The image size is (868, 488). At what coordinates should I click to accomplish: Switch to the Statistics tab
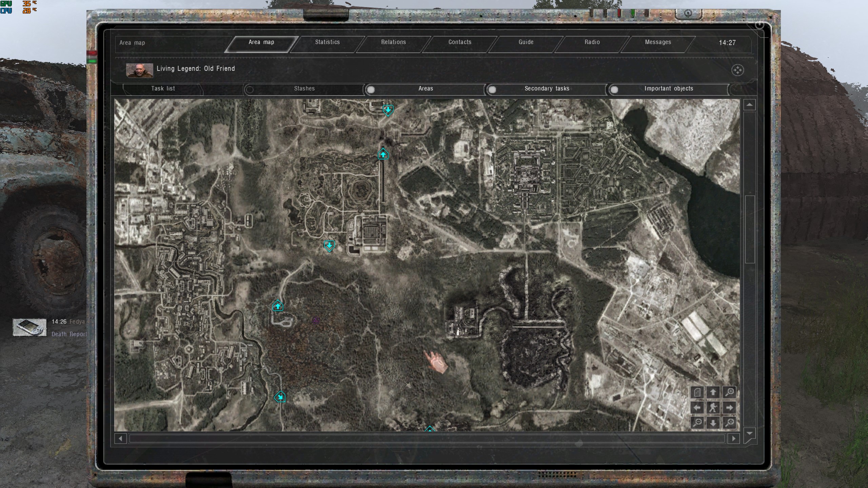[327, 42]
